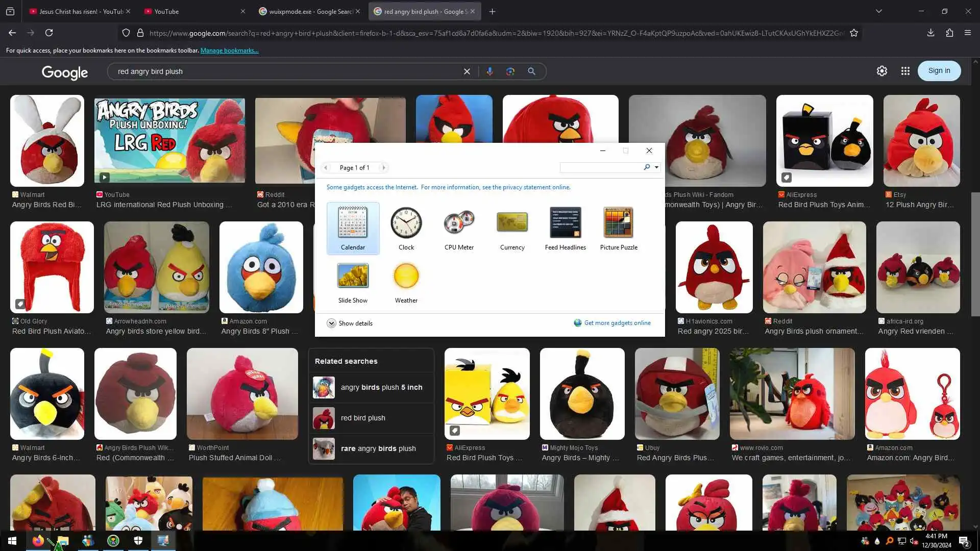Click Get more gadgets online link
This screenshot has width=980, height=551.
(x=617, y=323)
